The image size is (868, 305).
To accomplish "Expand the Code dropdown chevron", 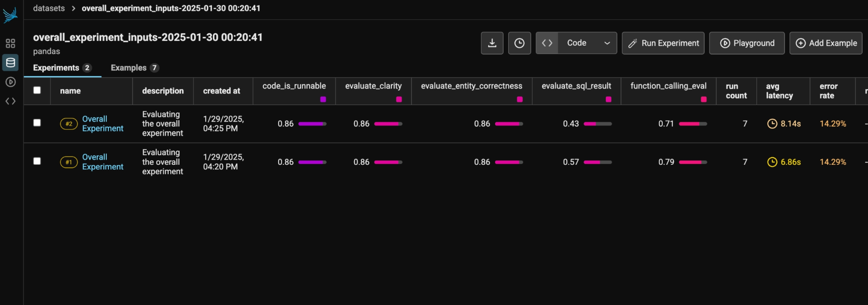I will coord(607,43).
